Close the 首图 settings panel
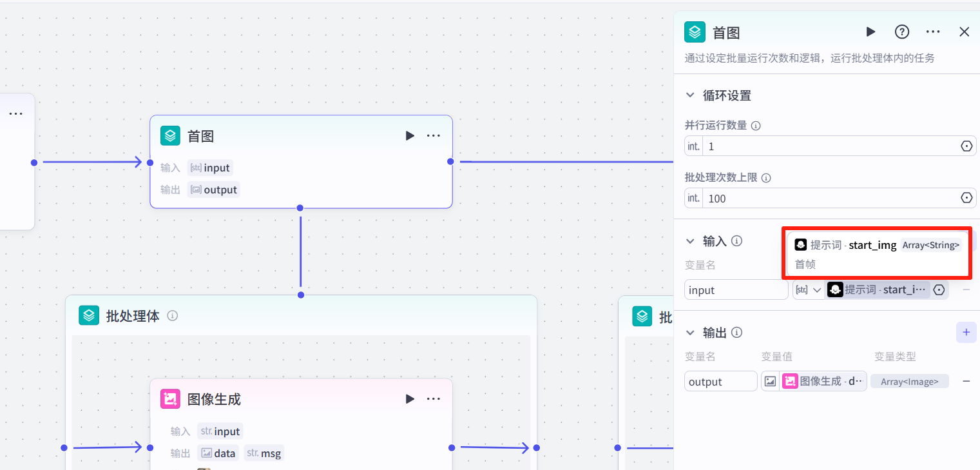The height and width of the screenshot is (470, 980). click(965, 32)
